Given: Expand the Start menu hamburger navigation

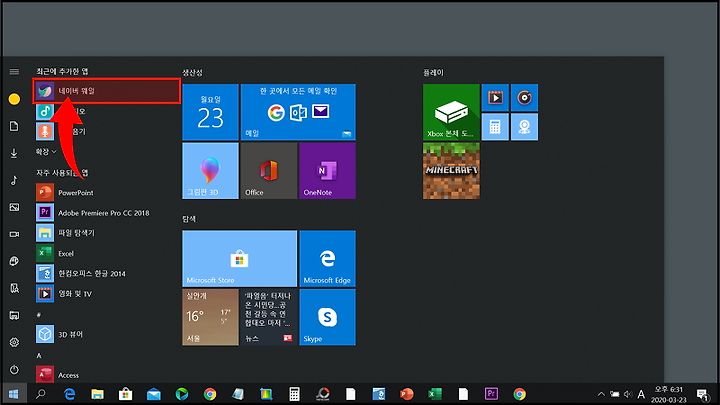Looking at the screenshot, I should 14,72.
